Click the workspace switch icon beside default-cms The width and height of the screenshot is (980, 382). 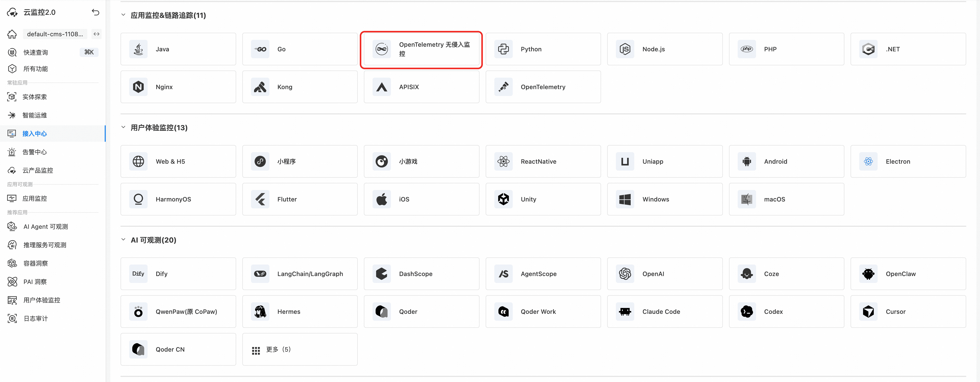click(97, 34)
